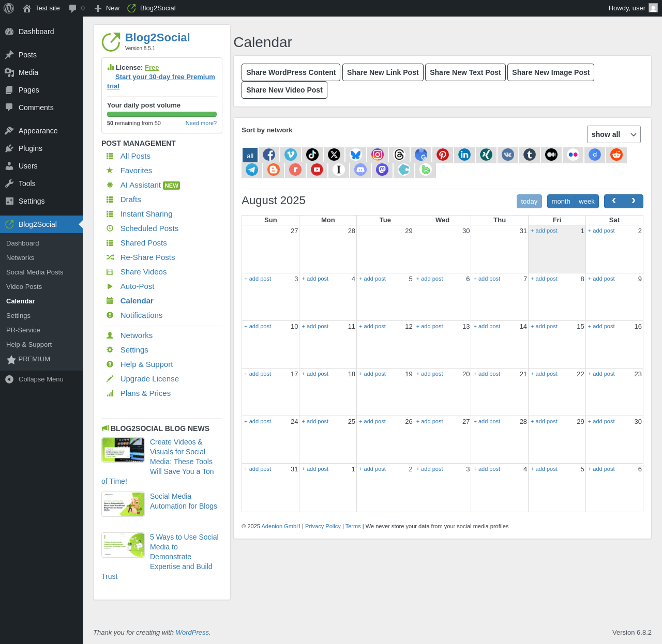Click daily post volume progress bar
662x644 pixels.
(162, 114)
